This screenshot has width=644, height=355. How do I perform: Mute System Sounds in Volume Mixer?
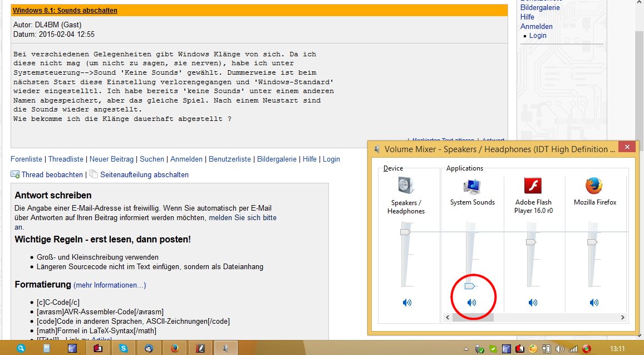(472, 303)
